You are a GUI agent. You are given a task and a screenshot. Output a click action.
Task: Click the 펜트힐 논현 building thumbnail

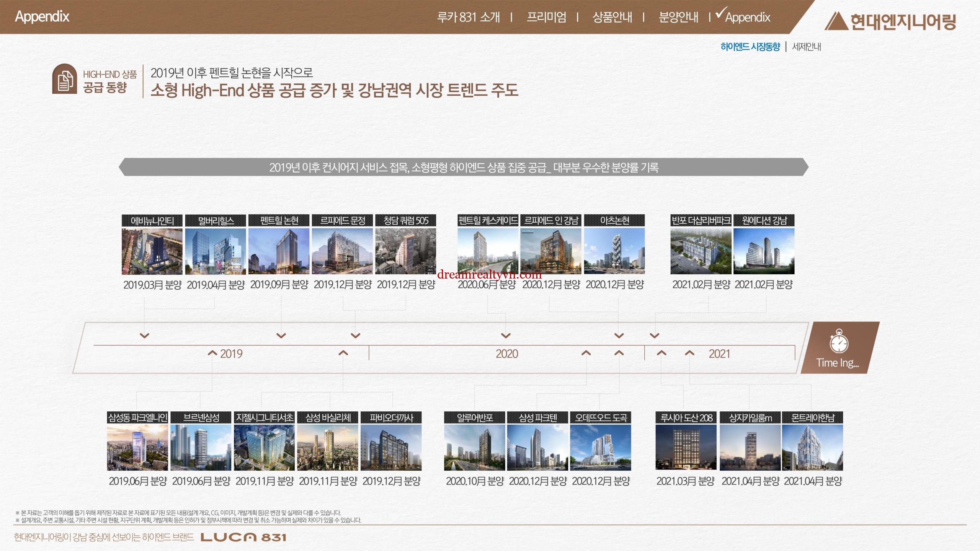tap(279, 251)
